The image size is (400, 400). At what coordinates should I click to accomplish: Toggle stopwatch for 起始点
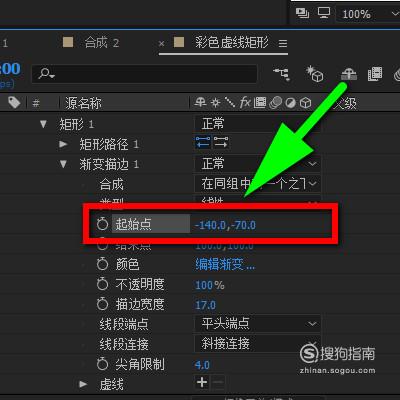102,224
